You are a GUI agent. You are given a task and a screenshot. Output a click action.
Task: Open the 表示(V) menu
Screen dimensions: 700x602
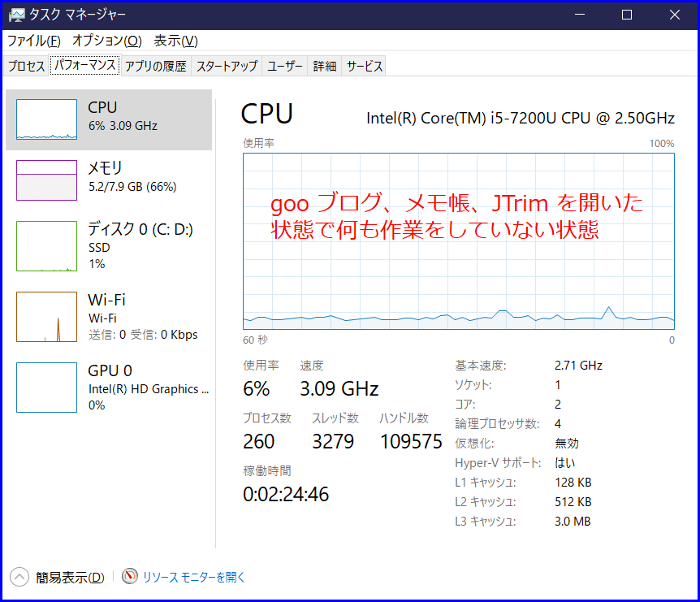(x=176, y=41)
